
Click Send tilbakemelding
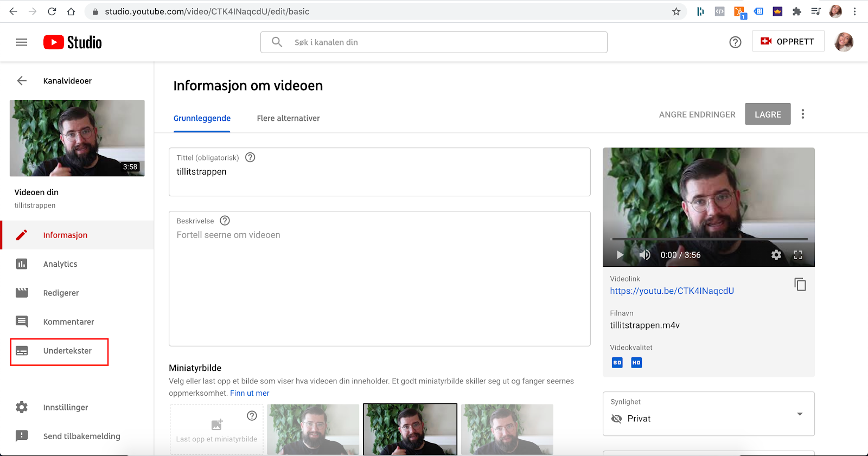click(x=78, y=436)
